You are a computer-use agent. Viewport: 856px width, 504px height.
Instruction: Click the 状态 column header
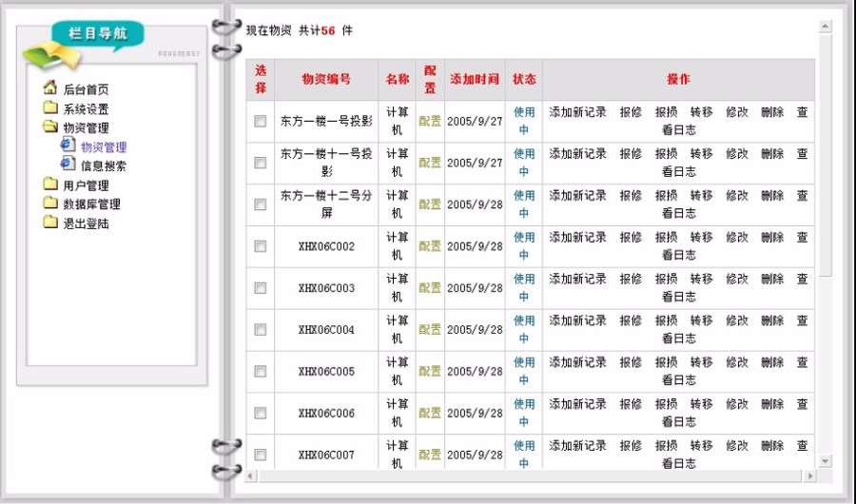[524, 79]
